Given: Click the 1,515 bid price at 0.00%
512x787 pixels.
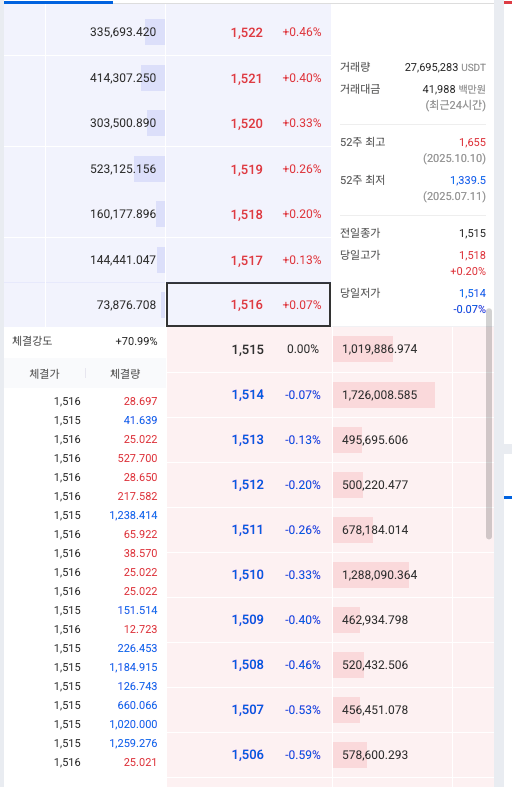Looking at the screenshot, I should 248,349.
